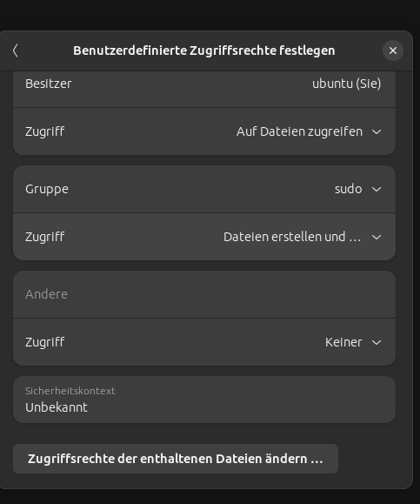Expand the 'Dateien erstellen und …' group access dropdown
Viewport: 420px width, 504px height.
[x=204, y=237]
